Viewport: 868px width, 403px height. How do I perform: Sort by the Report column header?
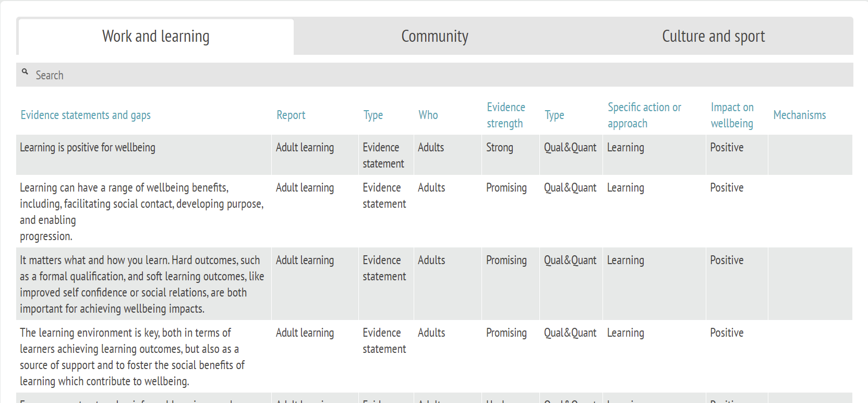[x=291, y=115]
